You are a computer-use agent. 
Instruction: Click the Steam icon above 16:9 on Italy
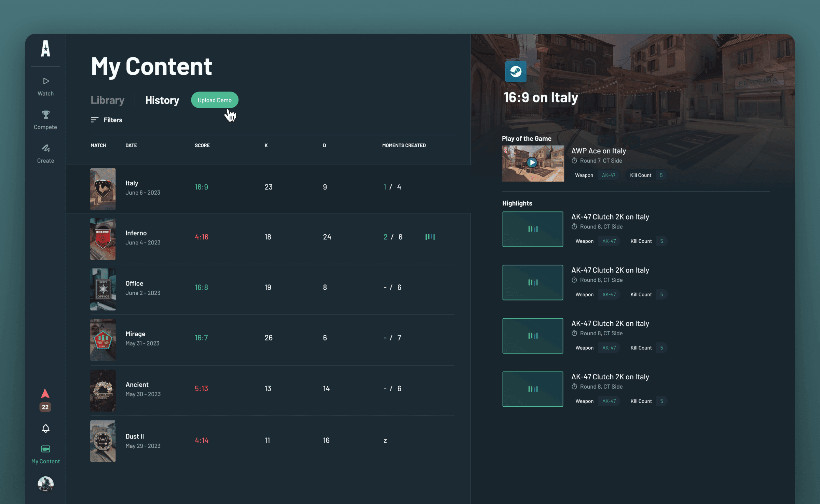(516, 71)
